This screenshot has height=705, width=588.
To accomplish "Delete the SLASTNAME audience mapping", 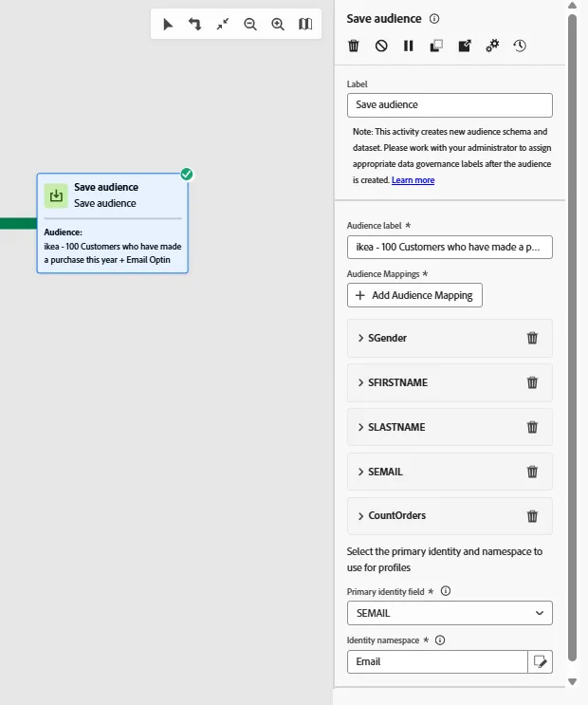I will pos(532,427).
